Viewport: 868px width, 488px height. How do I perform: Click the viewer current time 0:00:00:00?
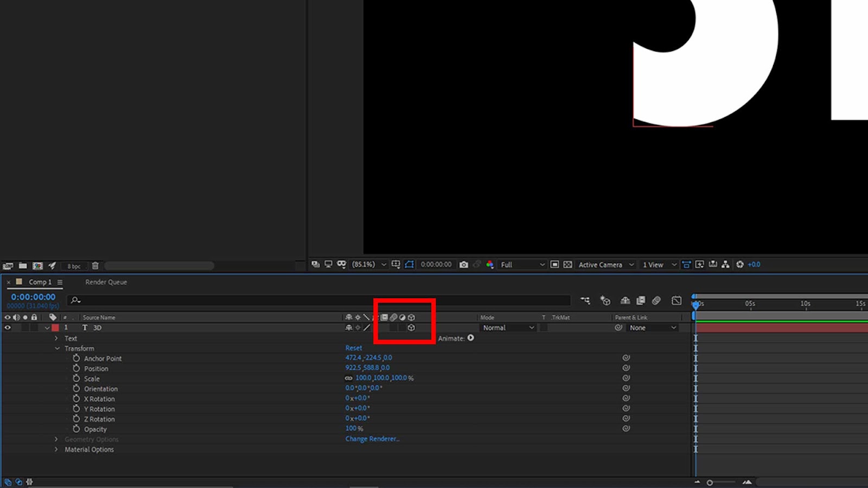point(436,265)
